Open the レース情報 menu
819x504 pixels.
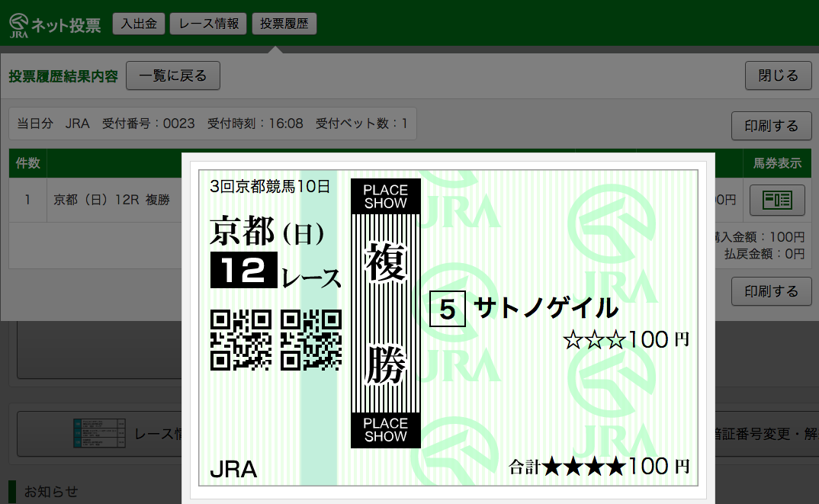(208, 24)
